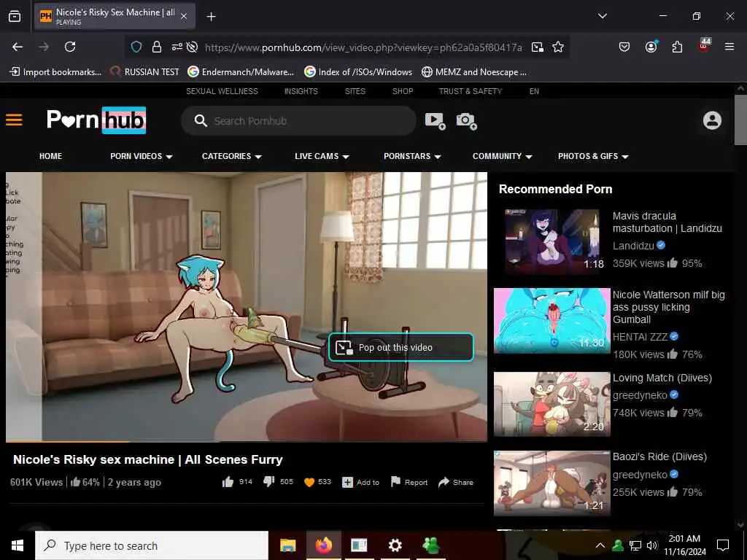Viewport: 747px width, 560px height.
Task: Open the Import bookmarks... toolbar item
Action: click(55, 72)
